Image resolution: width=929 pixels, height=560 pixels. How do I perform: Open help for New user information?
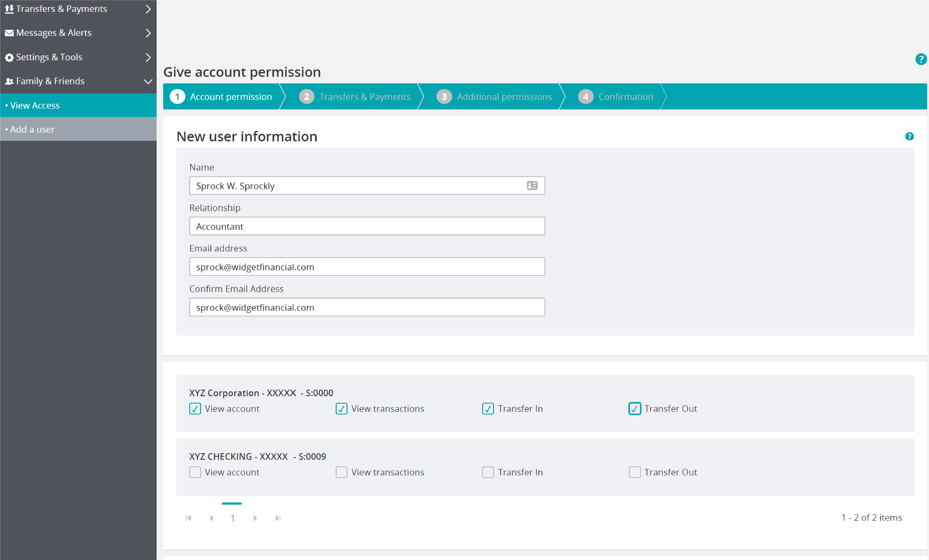(909, 136)
